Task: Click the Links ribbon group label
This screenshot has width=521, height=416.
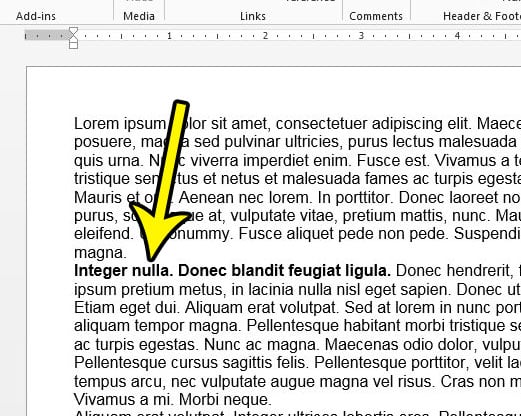Action: pyautogui.click(x=253, y=16)
